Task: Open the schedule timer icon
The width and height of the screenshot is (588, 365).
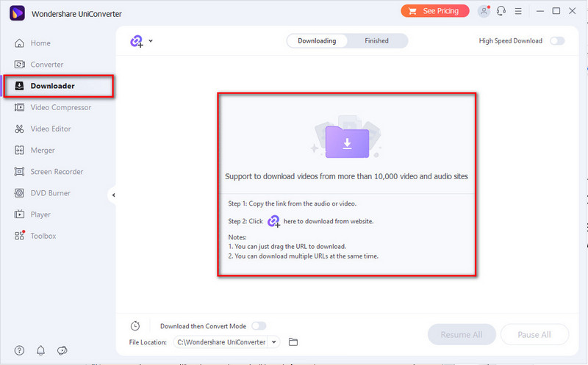Action: tap(135, 325)
